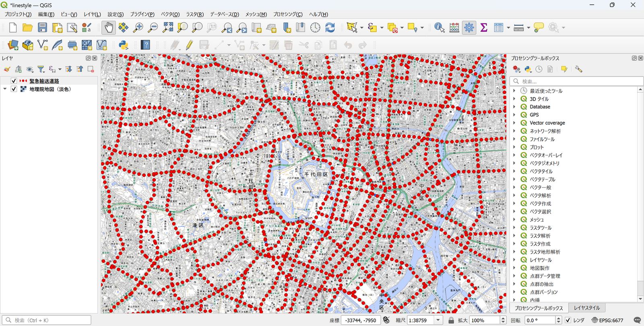Click the help book icon
Image resolution: width=644 pixels, height=326 pixels.
[145, 45]
